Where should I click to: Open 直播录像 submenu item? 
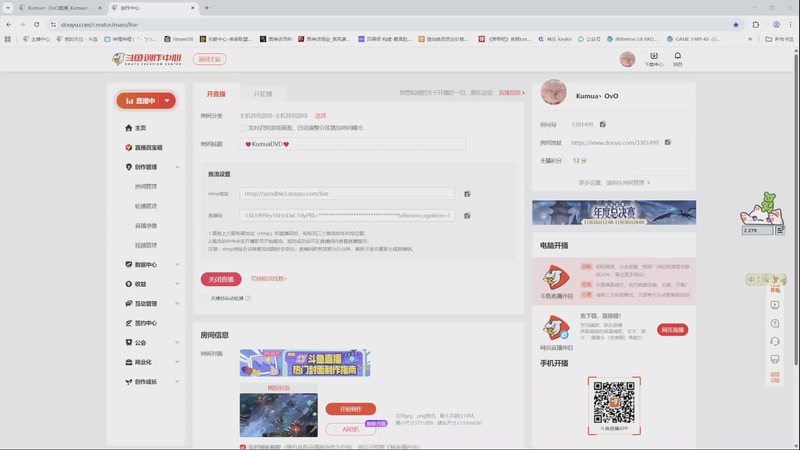tap(146, 226)
